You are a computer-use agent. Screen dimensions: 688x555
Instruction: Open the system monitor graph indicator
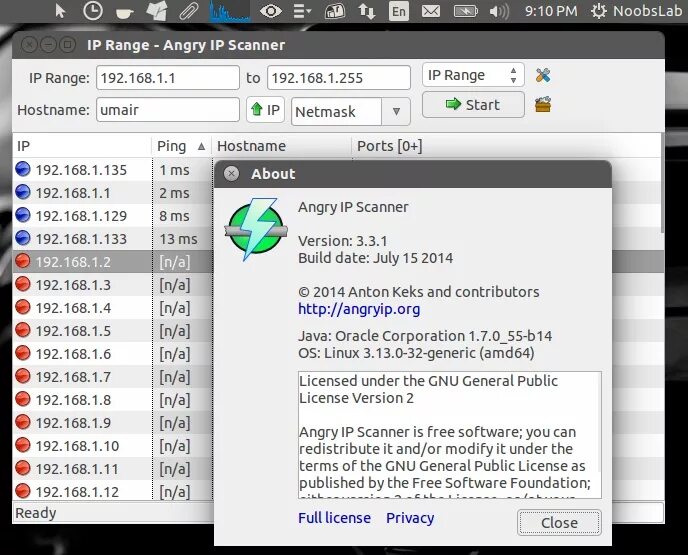pyautogui.click(x=229, y=11)
